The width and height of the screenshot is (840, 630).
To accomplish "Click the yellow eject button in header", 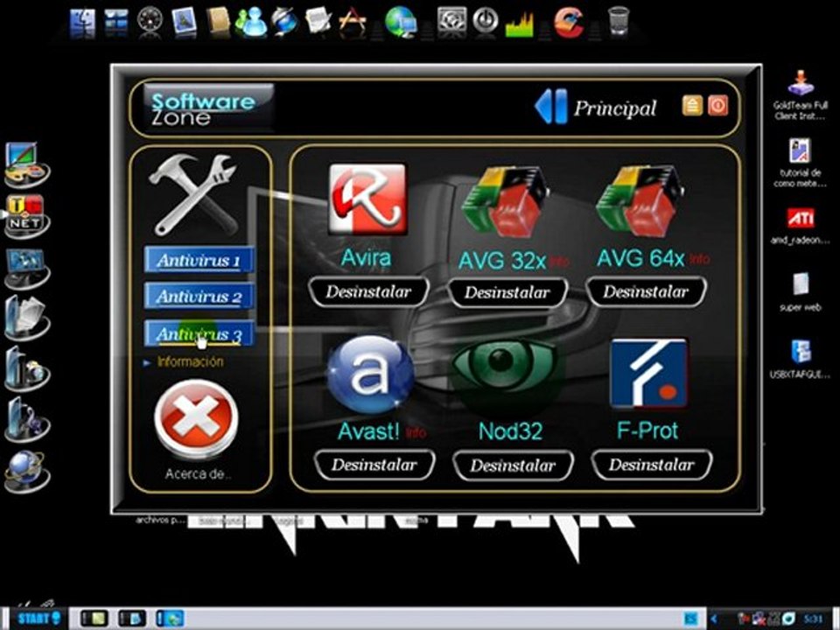I will [x=692, y=106].
